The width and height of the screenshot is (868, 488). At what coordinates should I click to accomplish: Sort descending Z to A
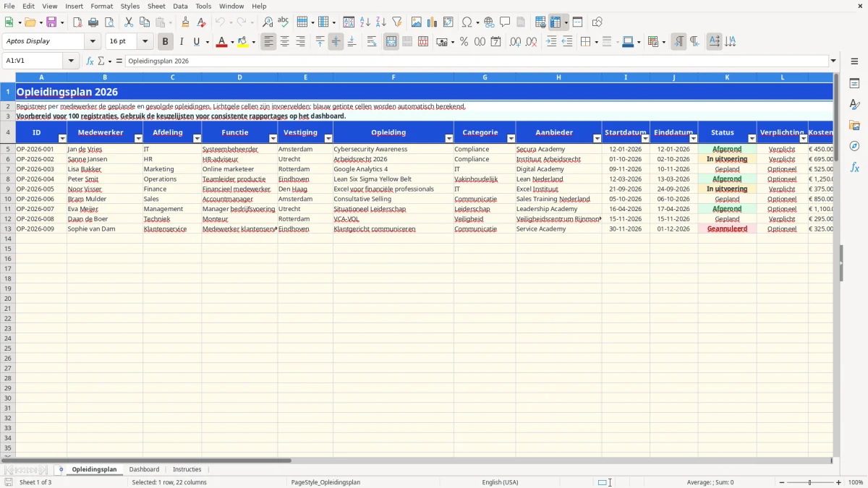point(381,22)
